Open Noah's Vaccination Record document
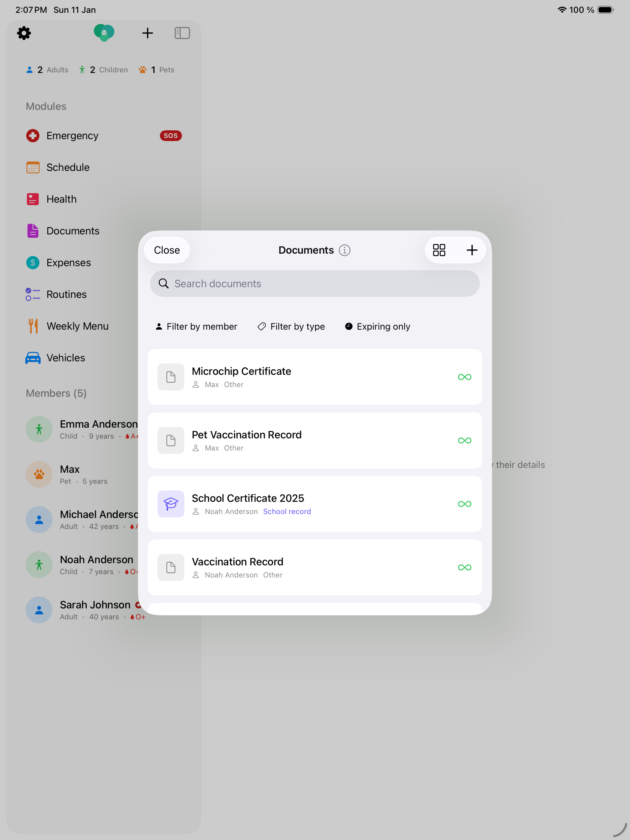Image resolution: width=630 pixels, height=840 pixels. (x=315, y=567)
